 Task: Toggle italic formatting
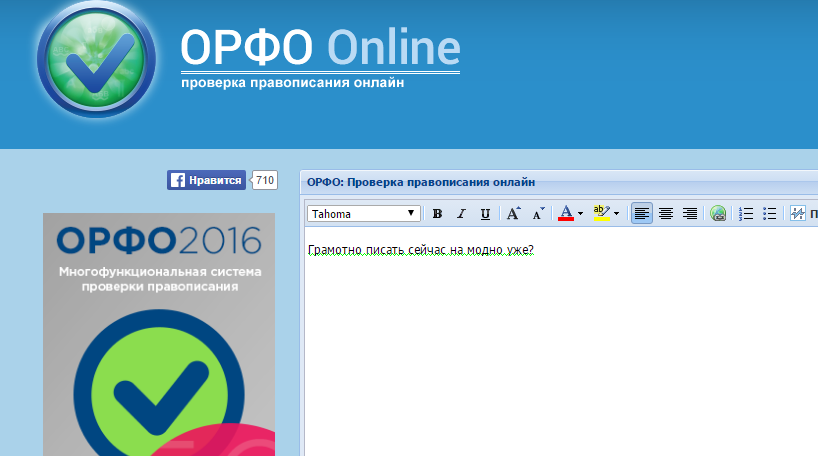pyautogui.click(x=461, y=214)
